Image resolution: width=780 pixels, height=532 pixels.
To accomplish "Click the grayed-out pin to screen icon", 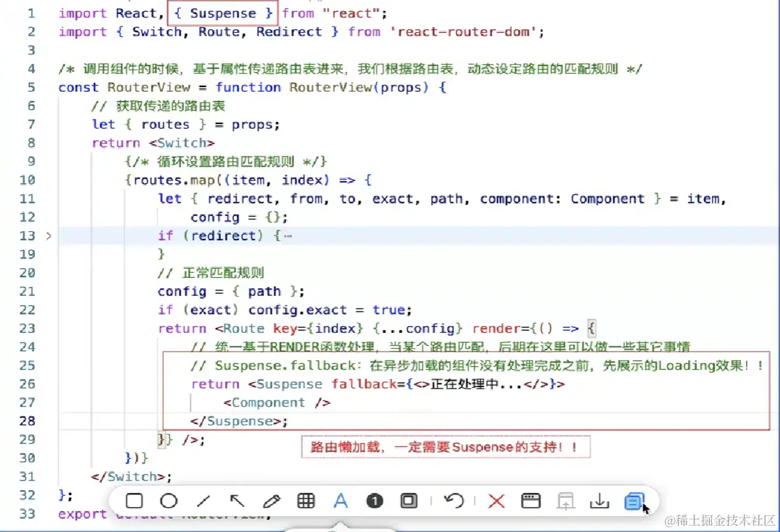I will point(565,501).
